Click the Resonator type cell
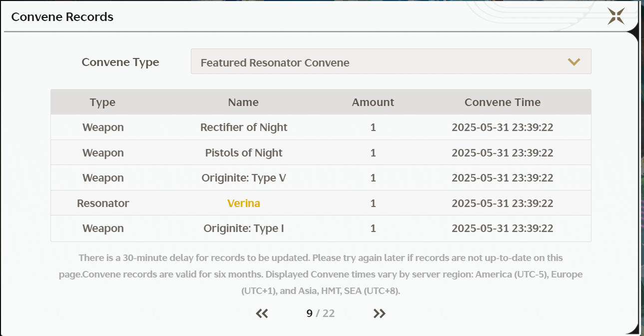The height and width of the screenshot is (336, 644). click(103, 203)
